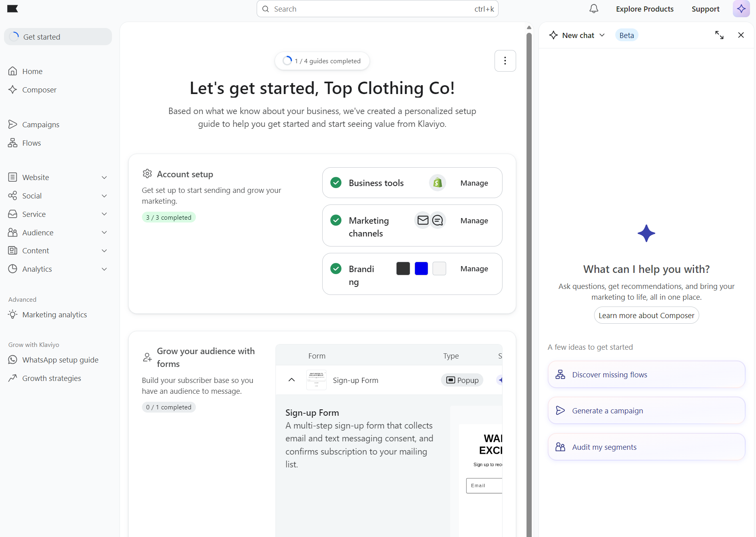Open the three-dot options menu
756x537 pixels.
click(x=505, y=61)
